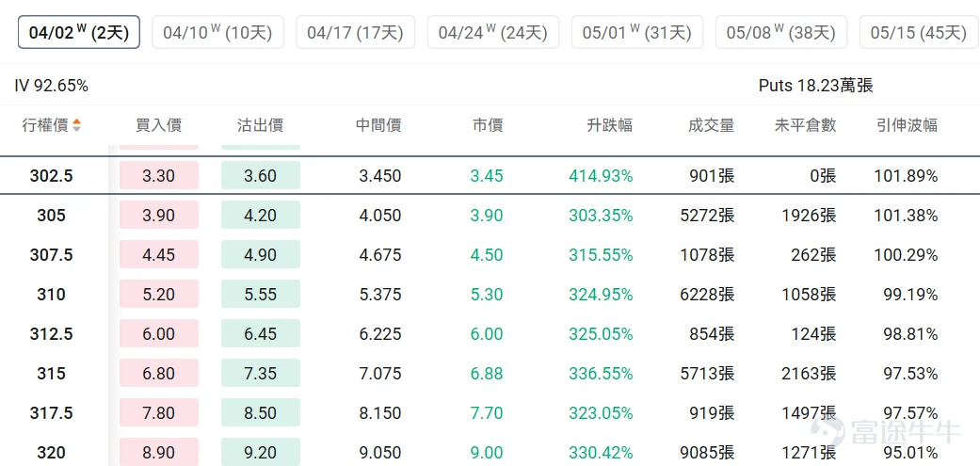The width and height of the screenshot is (980, 466).
Task: Click bid price 6.80 for strike 315
Action: pyautogui.click(x=159, y=373)
